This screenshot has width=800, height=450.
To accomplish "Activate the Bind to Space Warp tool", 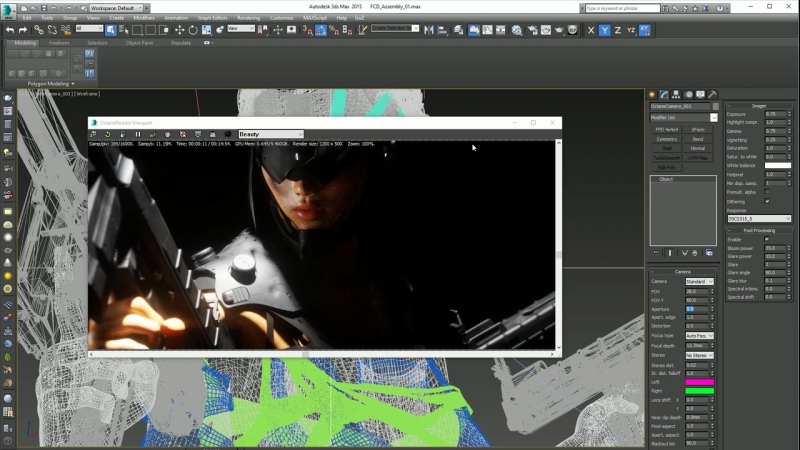I will 65,30.
